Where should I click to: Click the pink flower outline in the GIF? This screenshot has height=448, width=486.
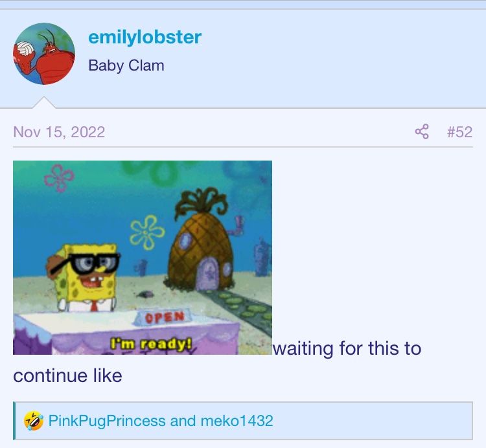59,178
